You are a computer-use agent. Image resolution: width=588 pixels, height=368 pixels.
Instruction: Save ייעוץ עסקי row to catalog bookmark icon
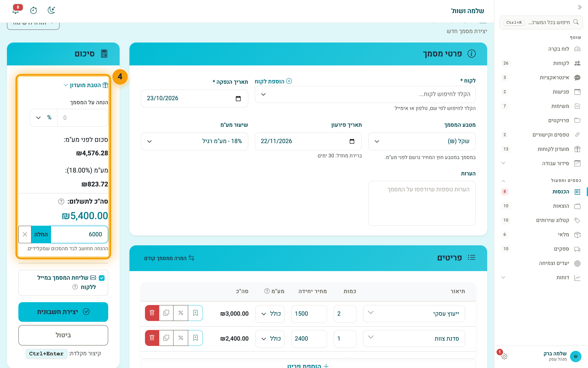[x=195, y=313]
